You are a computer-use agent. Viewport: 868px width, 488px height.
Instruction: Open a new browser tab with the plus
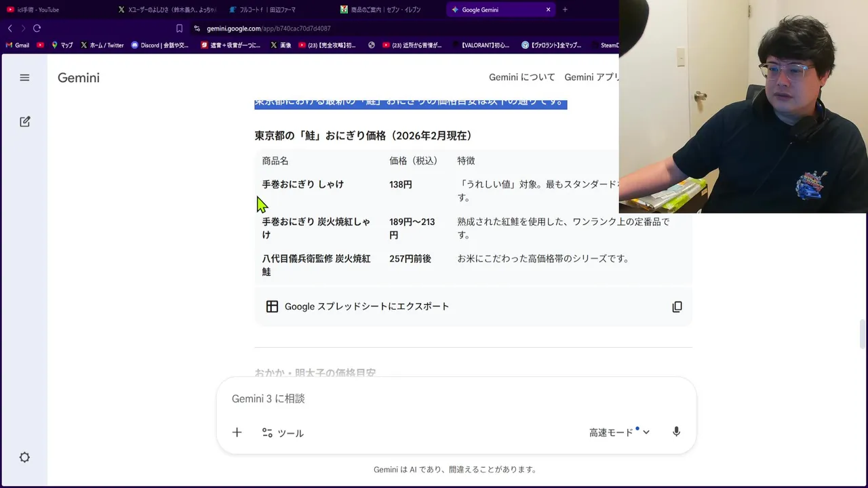tap(565, 9)
